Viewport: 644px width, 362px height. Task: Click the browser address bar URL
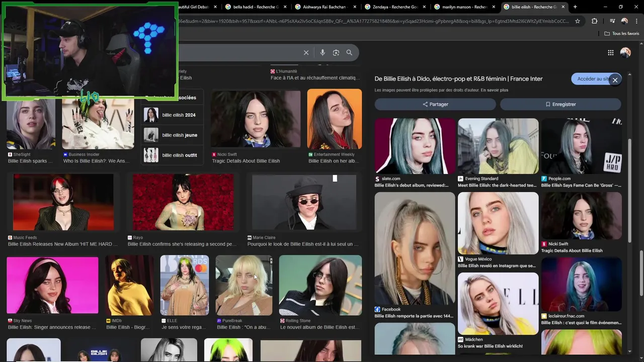click(x=374, y=21)
